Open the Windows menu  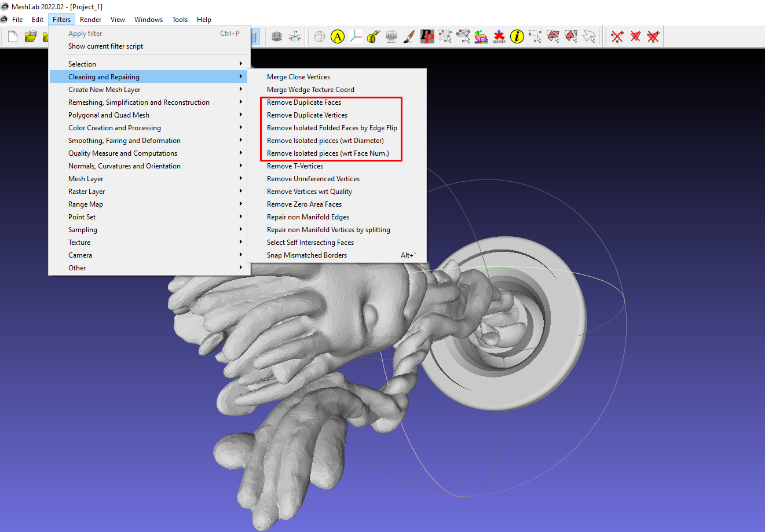pos(148,20)
